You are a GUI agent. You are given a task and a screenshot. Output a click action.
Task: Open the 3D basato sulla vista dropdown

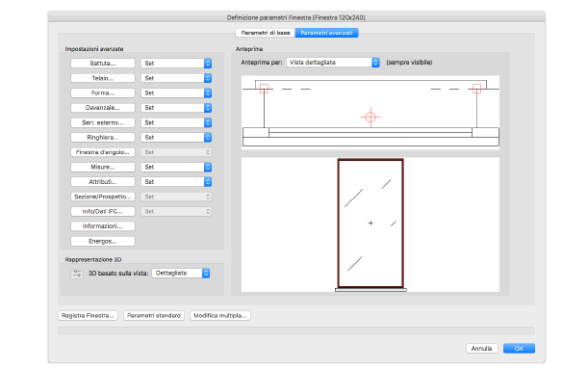[x=181, y=273]
